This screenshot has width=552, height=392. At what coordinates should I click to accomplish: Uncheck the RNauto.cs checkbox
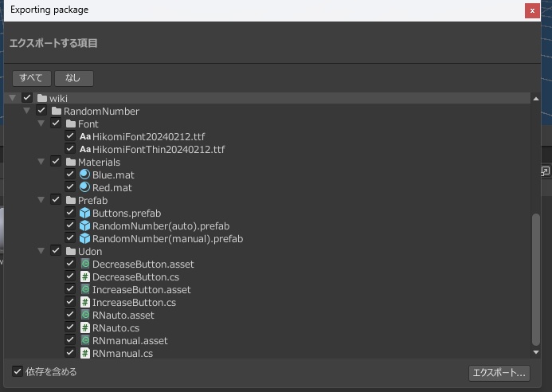pyautogui.click(x=70, y=327)
